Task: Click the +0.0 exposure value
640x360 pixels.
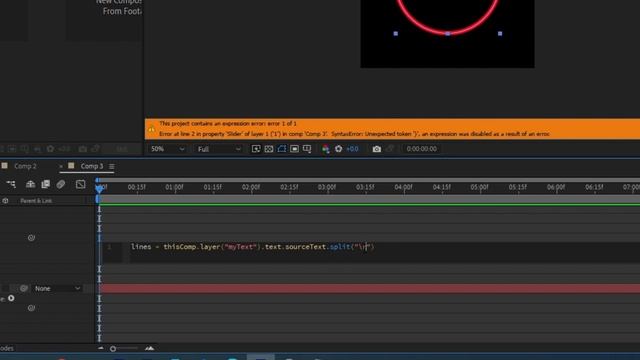Action: tap(352, 149)
